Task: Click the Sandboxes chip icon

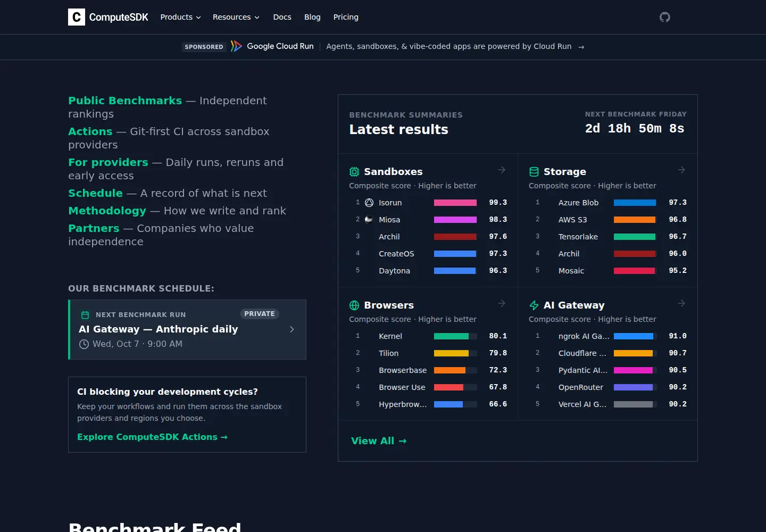Action: click(x=354, y=172)
